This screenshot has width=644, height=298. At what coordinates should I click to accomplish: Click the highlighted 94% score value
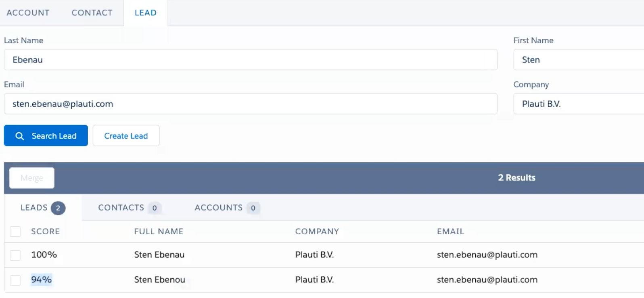pyautogui.click(x=42, y=279)
